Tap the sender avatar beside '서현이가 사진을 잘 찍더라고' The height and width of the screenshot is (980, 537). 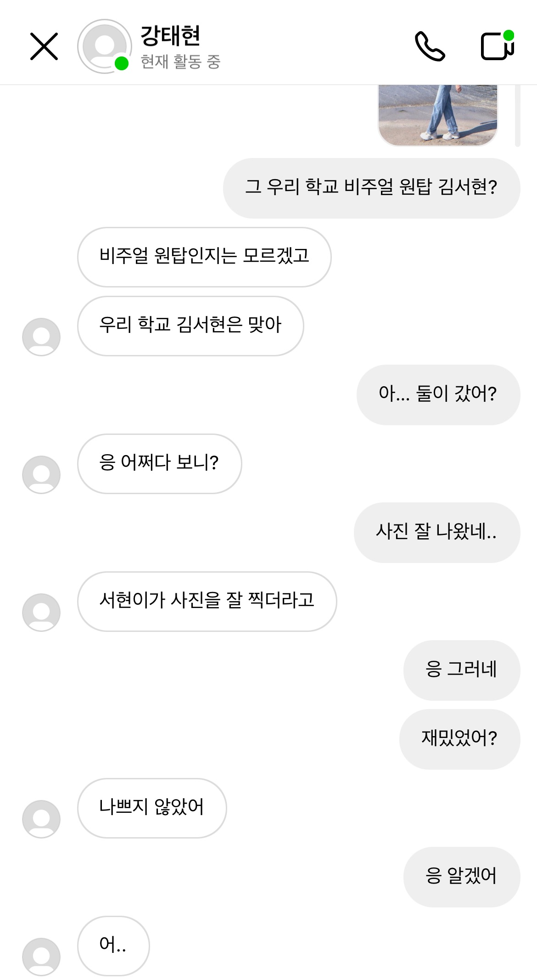pos(41,612)
